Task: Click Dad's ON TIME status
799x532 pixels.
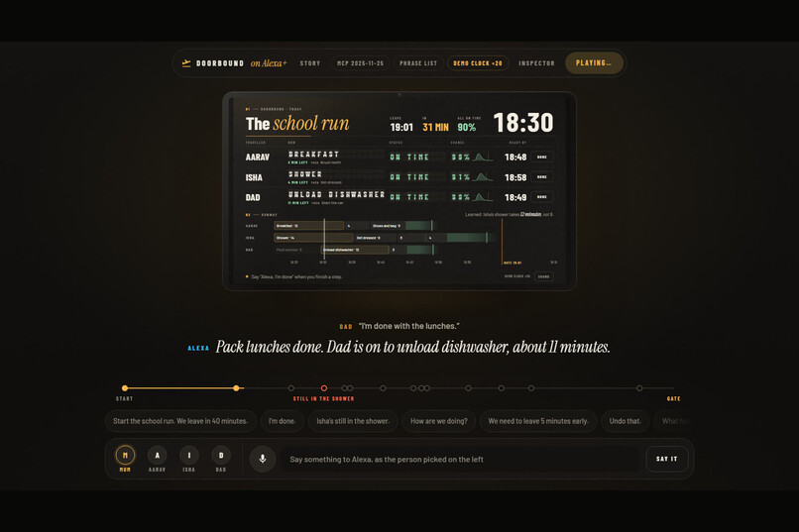Action: pos(409,197)
